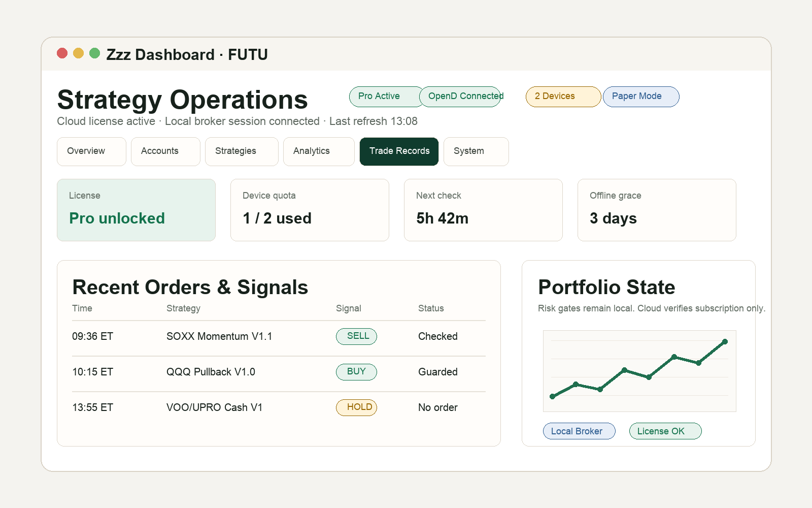Click the OpenD Connected badge
This screenshot has width=812, height=508.
tap(460, 97)
